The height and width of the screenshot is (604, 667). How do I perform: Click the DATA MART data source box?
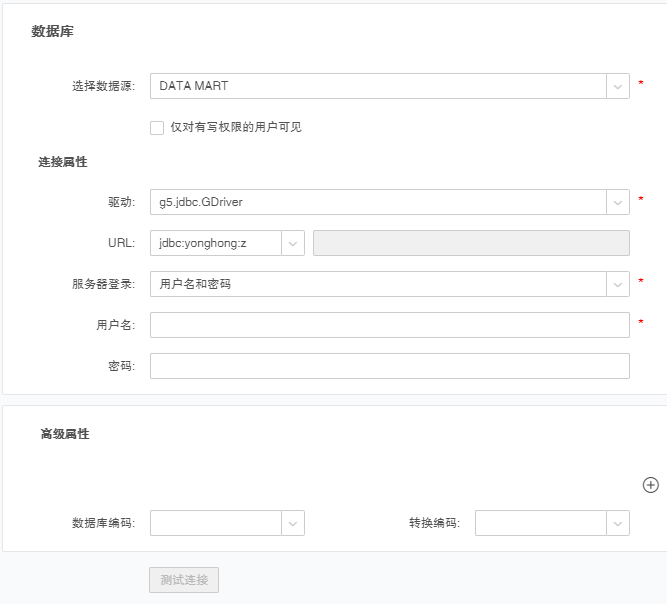(x=378, y=86)
